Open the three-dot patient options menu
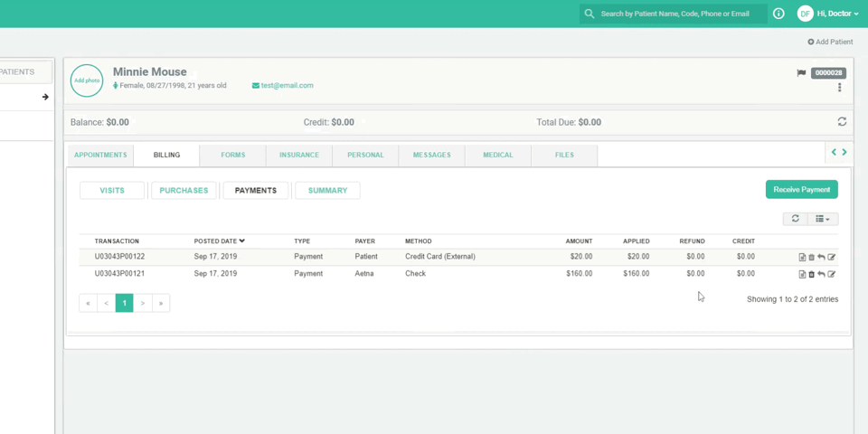This screenshot has width=868, height=434. click(x=840, y=88)
